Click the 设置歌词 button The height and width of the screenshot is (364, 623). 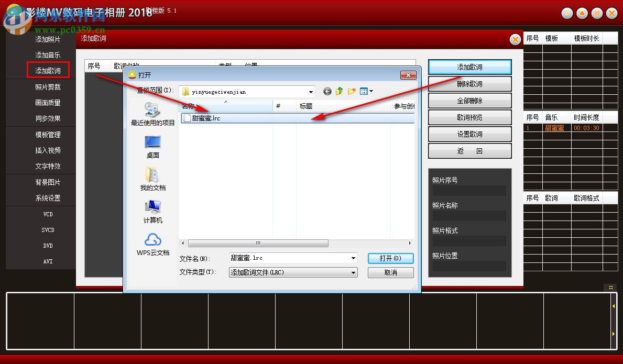pyautogui.click(x=469, y=134)
